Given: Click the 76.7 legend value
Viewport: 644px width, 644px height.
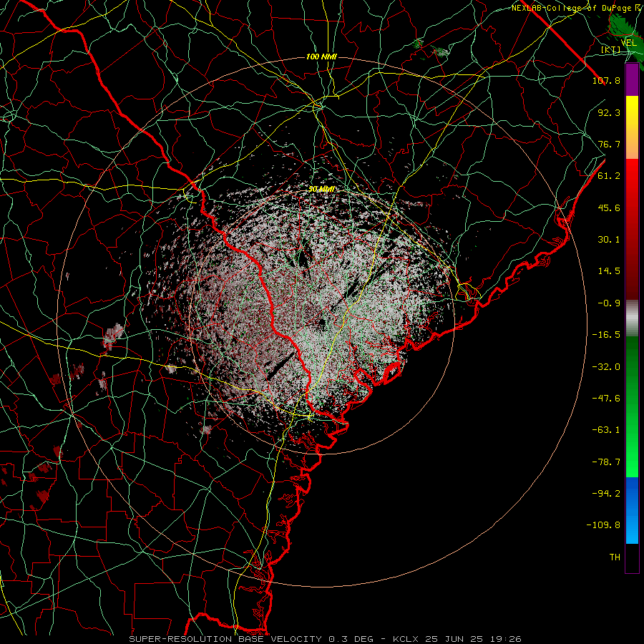Looking at the screenshot, I should tap(609, 144).
